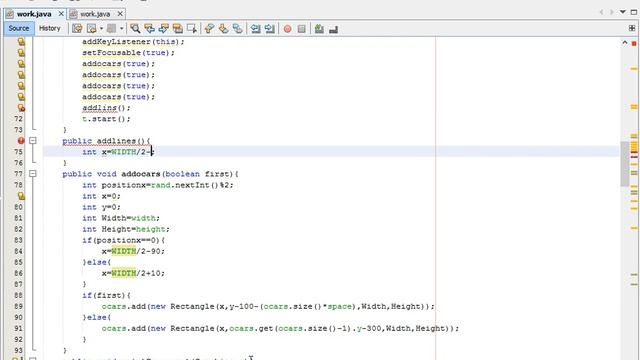
Task: Click 'addlins();' underlined call
Action: pos(106,108)
